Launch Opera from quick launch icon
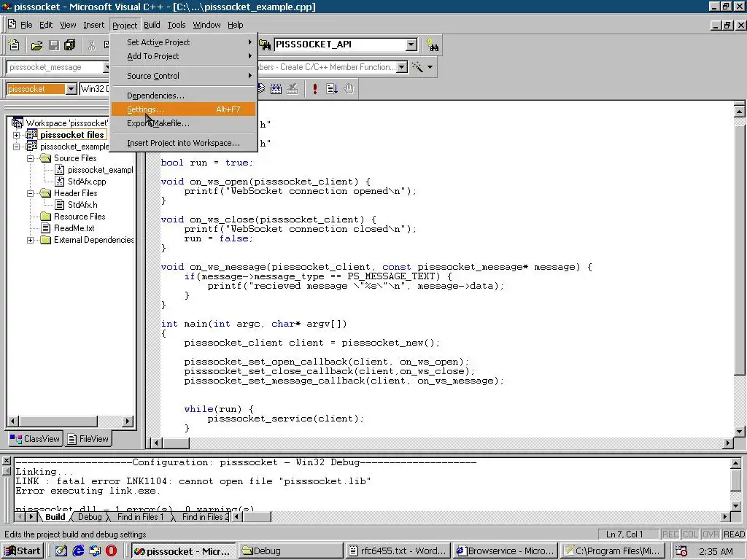Image resolution: width=747 pixels, height=560 pixels. [x=111, y=551]
